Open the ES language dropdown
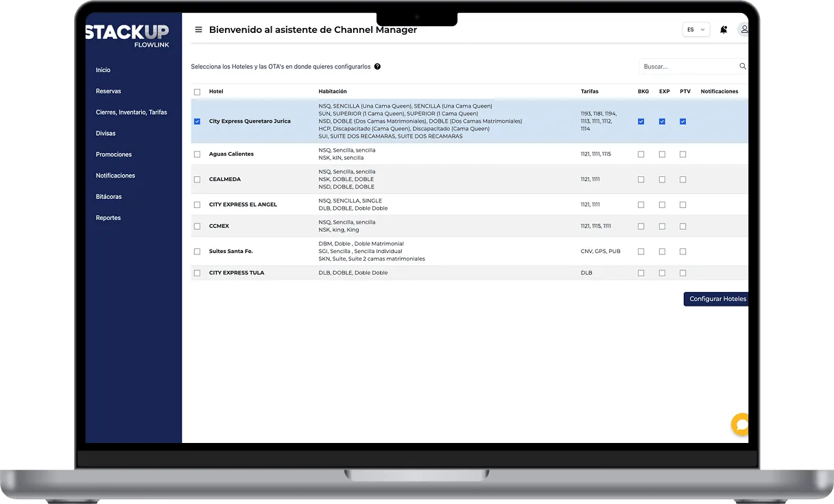This screenshot has width=834, height=504. pos(696,29)
